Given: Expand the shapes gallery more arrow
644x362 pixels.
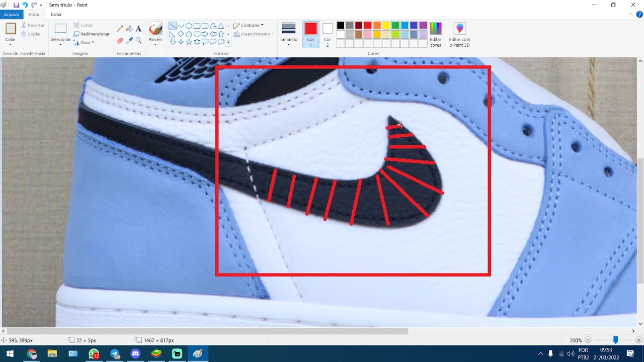Looking at the screenshot, I should pyautogui.click(x=228, y=42).
